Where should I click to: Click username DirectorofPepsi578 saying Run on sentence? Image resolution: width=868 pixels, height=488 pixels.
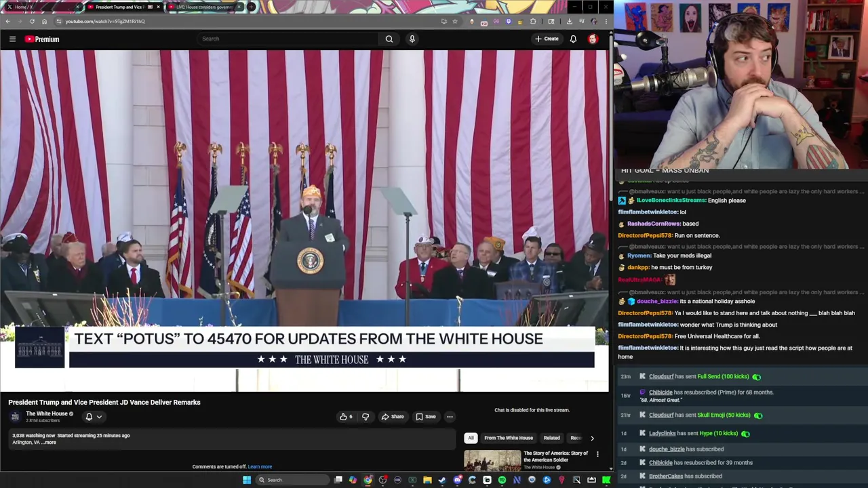[645, 235]
